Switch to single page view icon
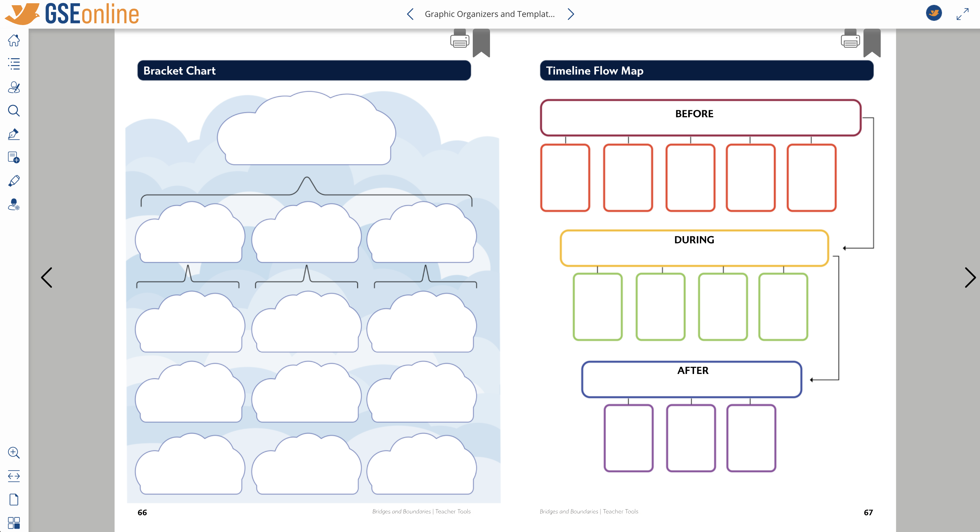This screenshot has height=532, width=980. 14,499
